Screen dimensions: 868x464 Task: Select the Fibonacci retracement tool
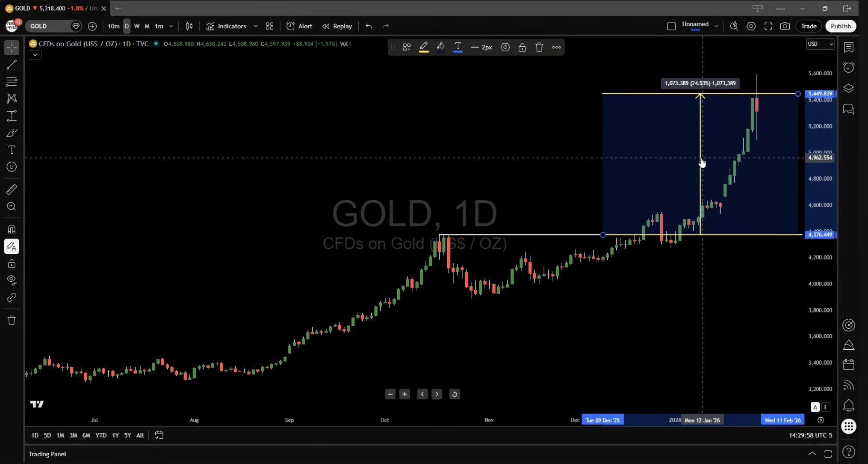(12, 81)
